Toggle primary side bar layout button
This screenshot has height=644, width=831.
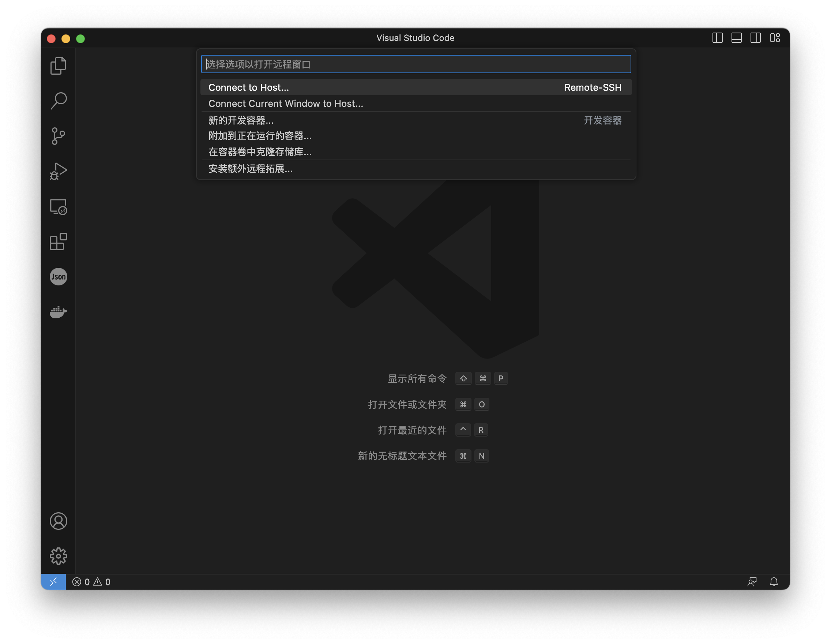click(x=717, y=38)
